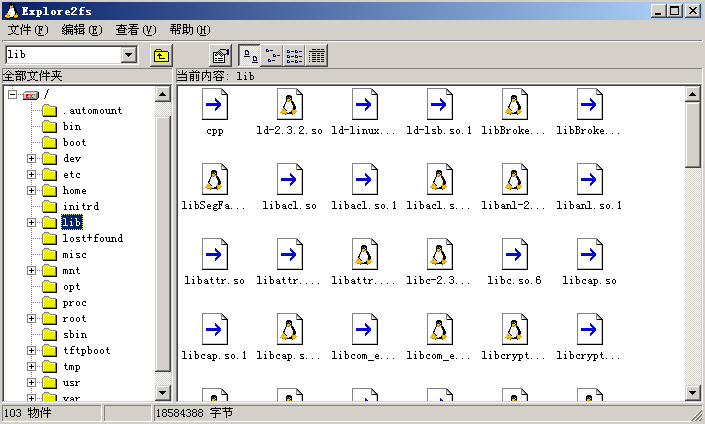Viewport: 705px width, 424px height.
Task: Click the root drive icon in tree
Action: click(30, 95)
